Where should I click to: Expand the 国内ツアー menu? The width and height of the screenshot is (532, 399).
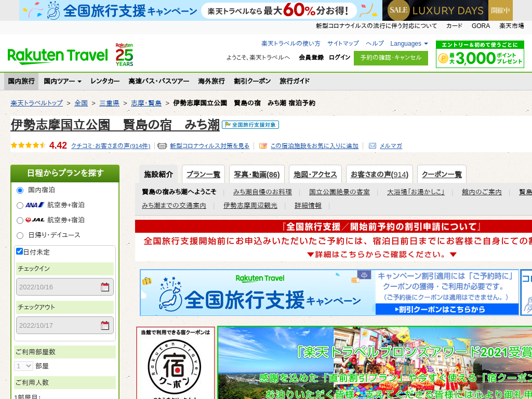[x=62, y=81]
